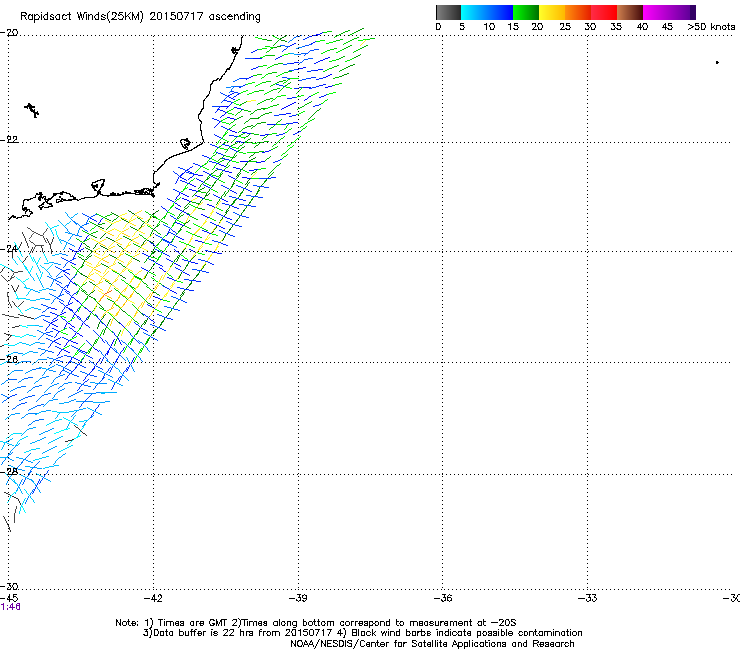This screenshot has height=650, width=740.
Task: Click the latitude label '-30' at bottom left
Action: pos(9,586)
